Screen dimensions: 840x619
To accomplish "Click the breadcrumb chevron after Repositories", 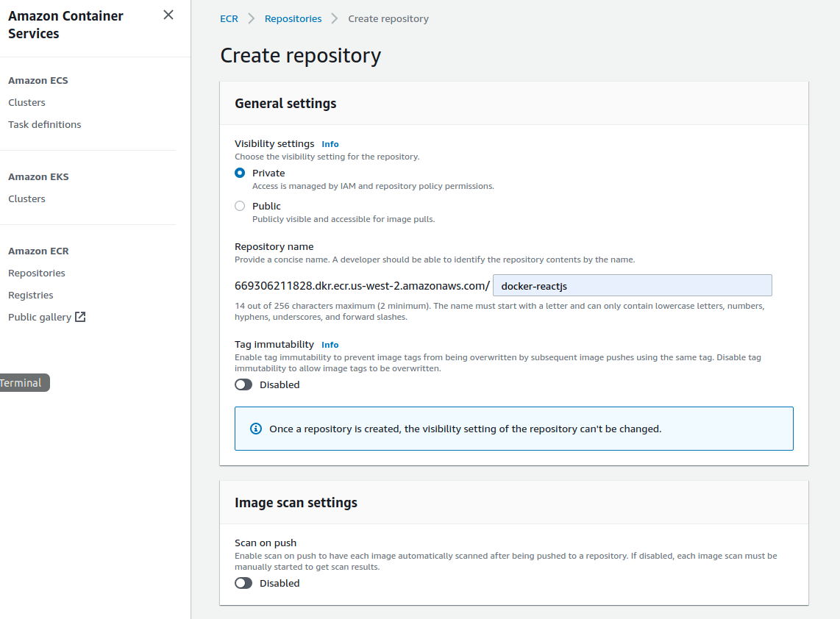I will pos(335,19).
